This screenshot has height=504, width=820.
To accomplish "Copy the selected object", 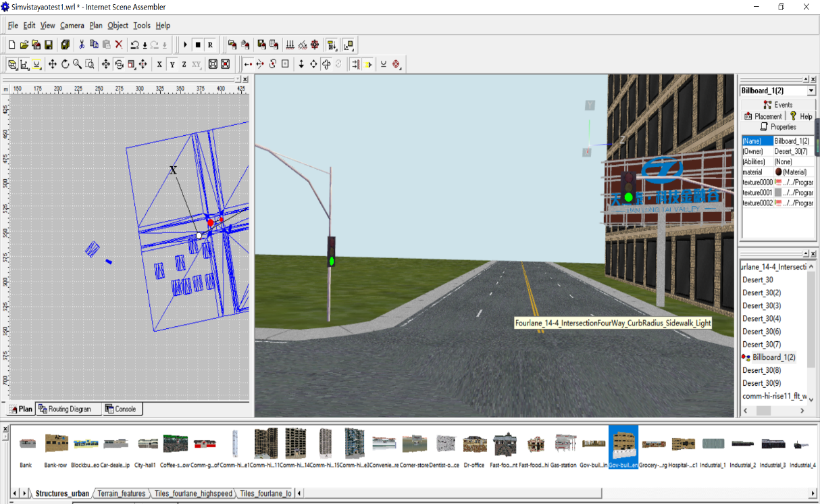I will (94, 45).
